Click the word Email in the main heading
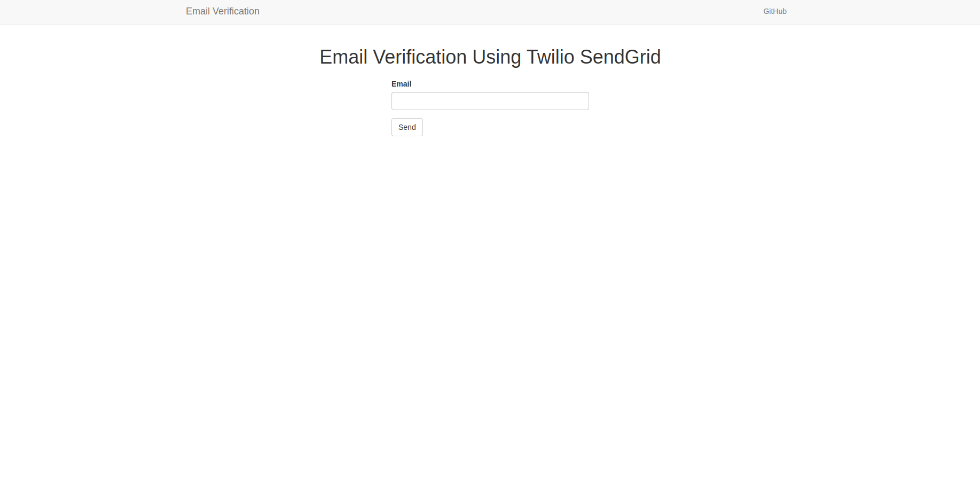The height and width of the screenshot is (498, 980). point(343,57)
